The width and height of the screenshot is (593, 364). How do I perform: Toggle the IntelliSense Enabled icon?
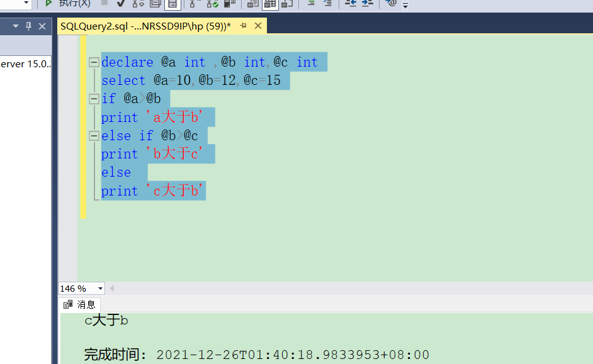point(172,3)
